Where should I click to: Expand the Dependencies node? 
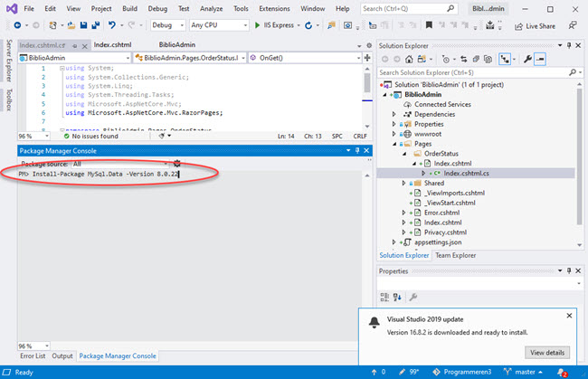[394, 114]
